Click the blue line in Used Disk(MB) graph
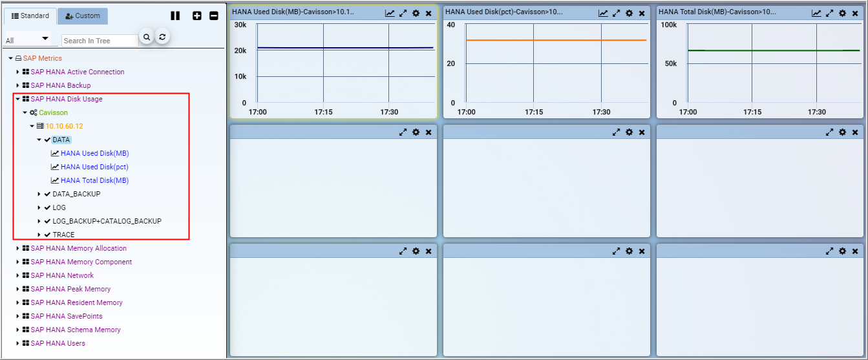Viewport: 868px width, 360px height. point(345,47)
